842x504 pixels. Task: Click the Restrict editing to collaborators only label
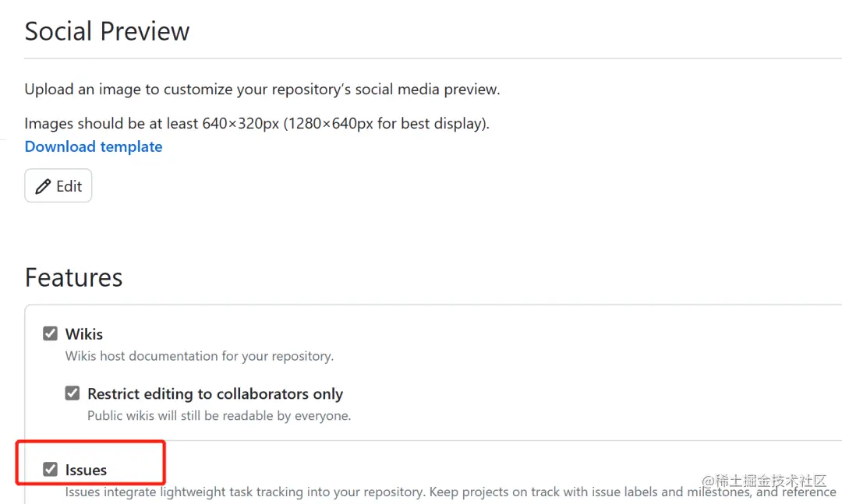215,394
